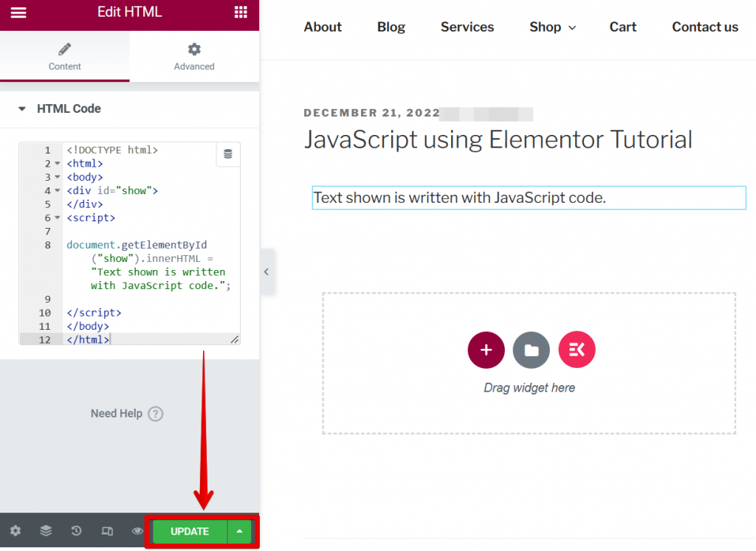Toggle the preview eye icon
This screenshot has width=756, height=551.
[137, 530]
